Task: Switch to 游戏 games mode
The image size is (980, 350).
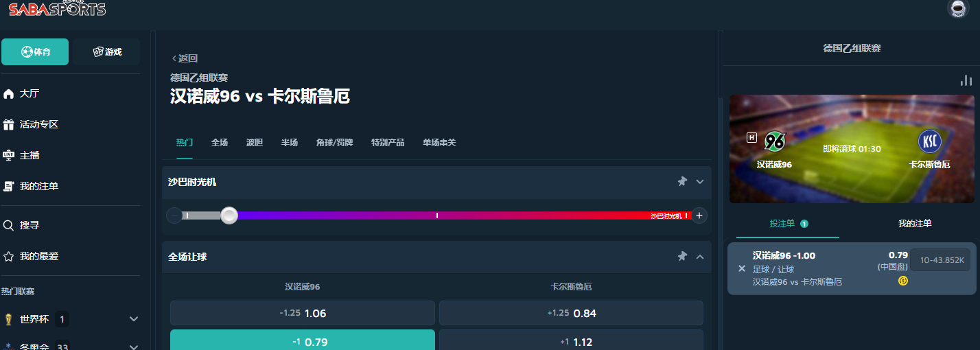Action: (x=107, y=51)
